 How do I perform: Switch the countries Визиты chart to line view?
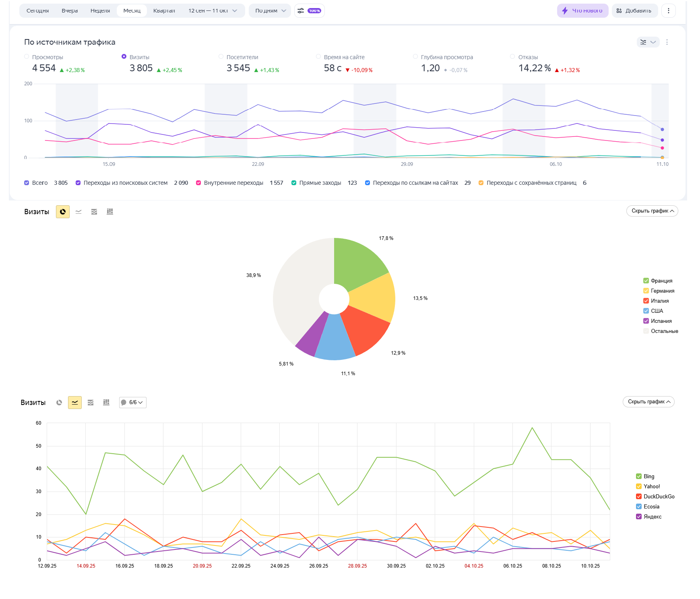click(x=78, y=212)
